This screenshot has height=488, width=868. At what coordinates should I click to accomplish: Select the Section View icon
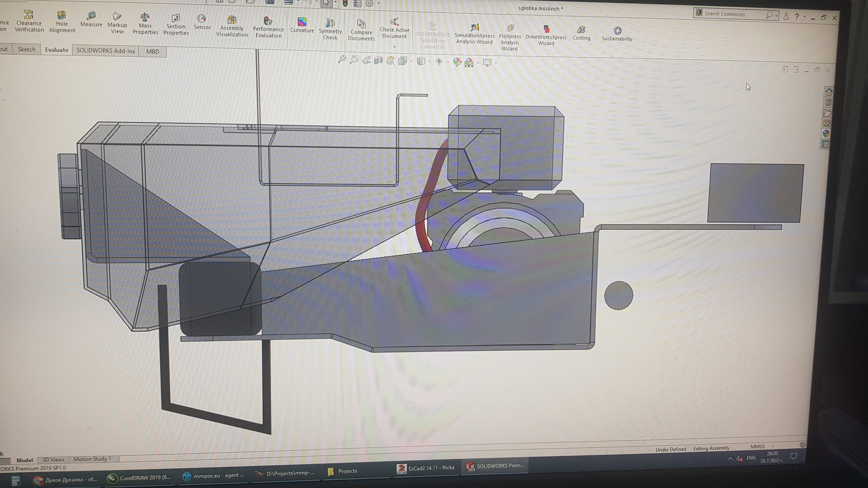click(x=378, y=61)
